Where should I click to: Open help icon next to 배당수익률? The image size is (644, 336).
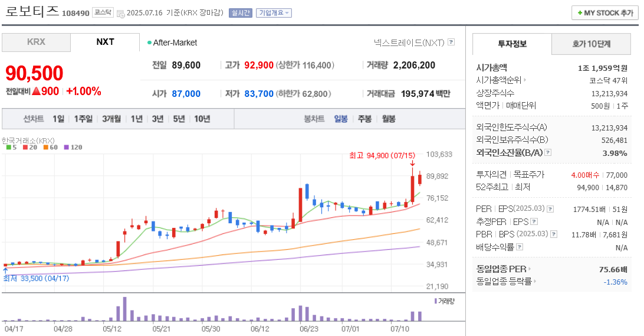point(520,247)
